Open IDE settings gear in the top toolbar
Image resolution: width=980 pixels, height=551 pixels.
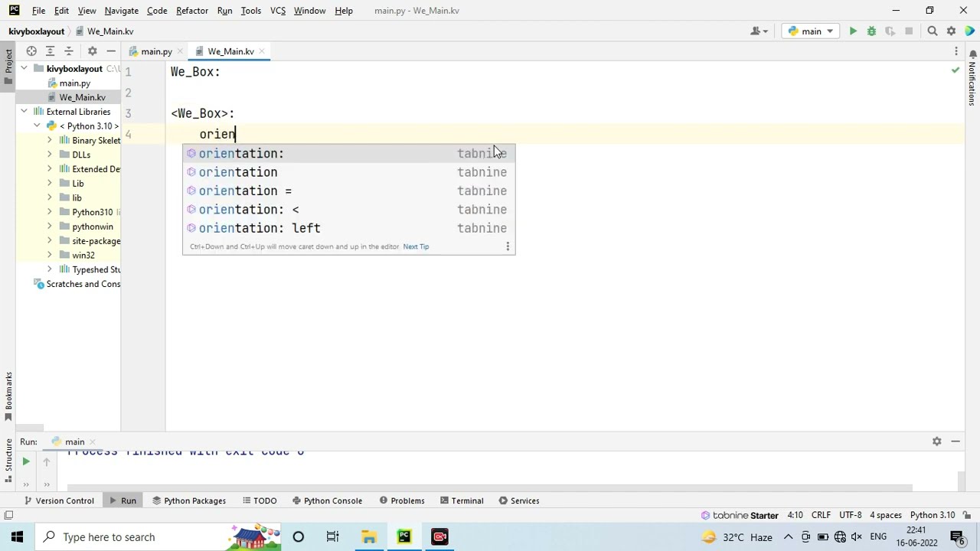[x=951, y=31]
